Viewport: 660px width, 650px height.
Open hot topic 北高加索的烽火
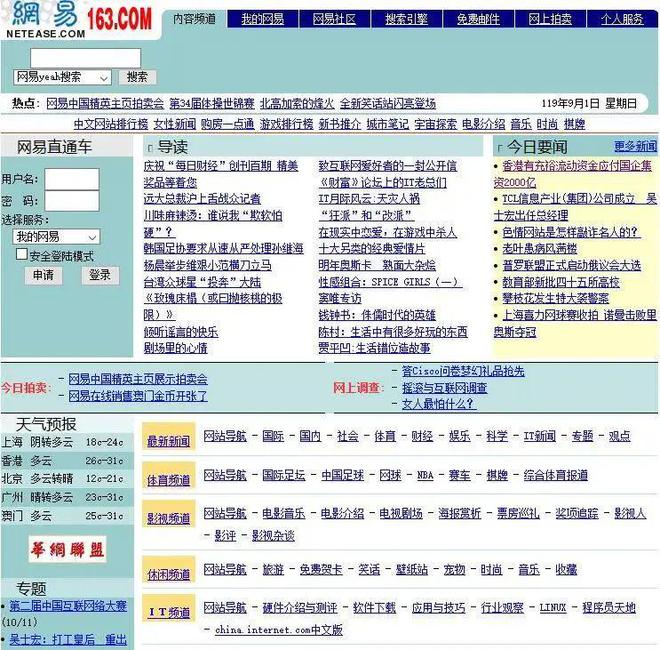pos(297,103)
